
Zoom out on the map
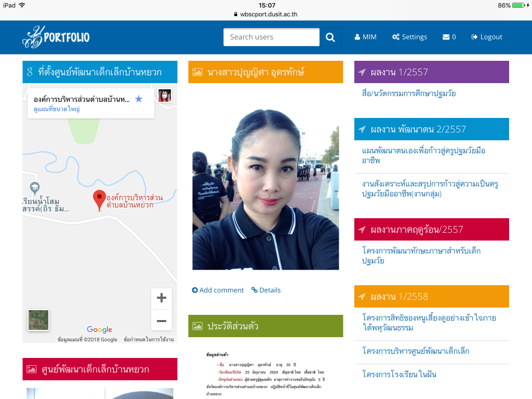click(x=162, y=321)
